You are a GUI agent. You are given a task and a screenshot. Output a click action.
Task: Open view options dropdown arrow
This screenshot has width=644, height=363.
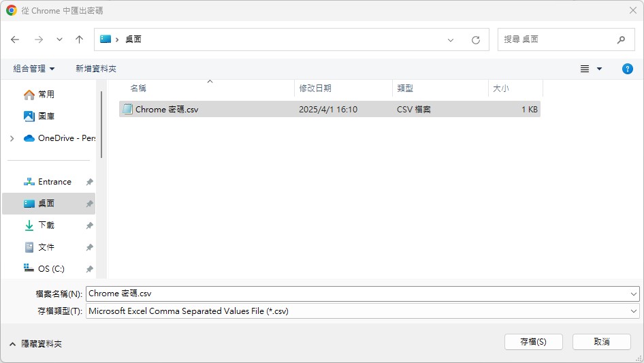(x=599, y=69)
